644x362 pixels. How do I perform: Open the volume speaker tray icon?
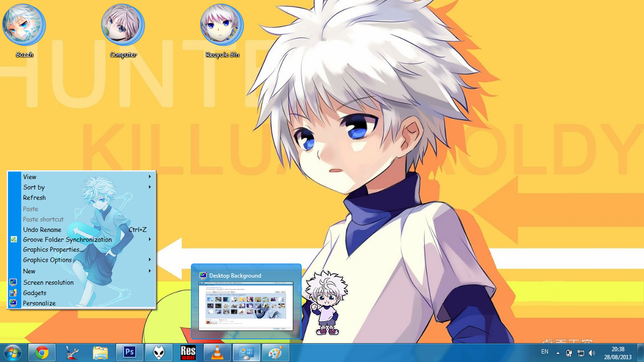pos(592,353)
